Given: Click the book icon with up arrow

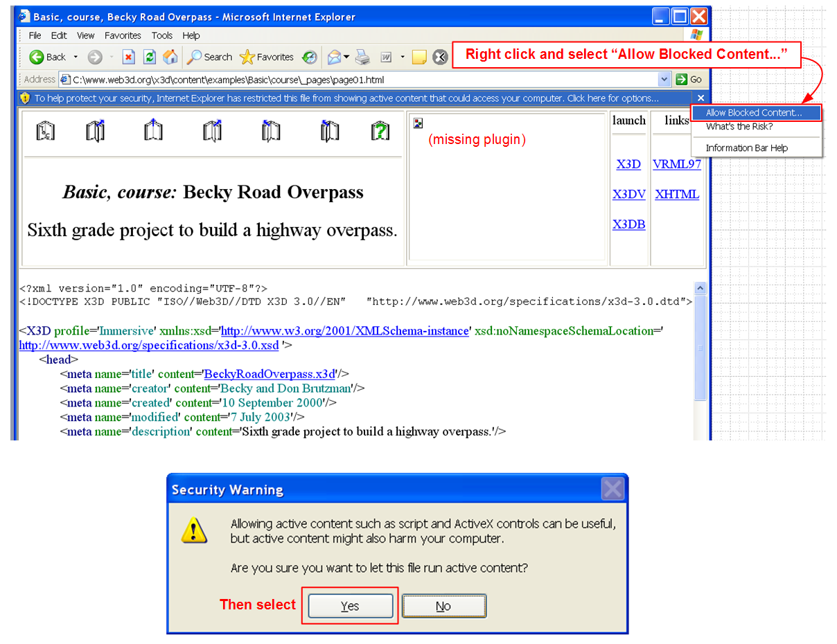Looking at the screenshot, I should click(x=153, y=131).
